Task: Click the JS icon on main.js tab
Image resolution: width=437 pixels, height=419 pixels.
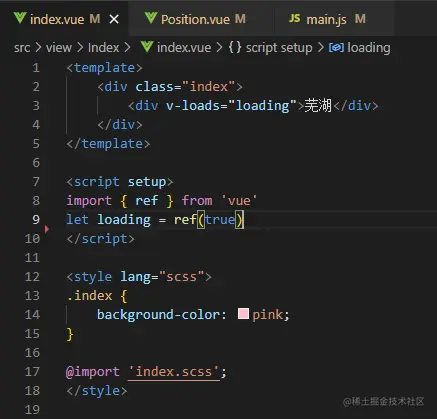Action: tap(294, 18)
